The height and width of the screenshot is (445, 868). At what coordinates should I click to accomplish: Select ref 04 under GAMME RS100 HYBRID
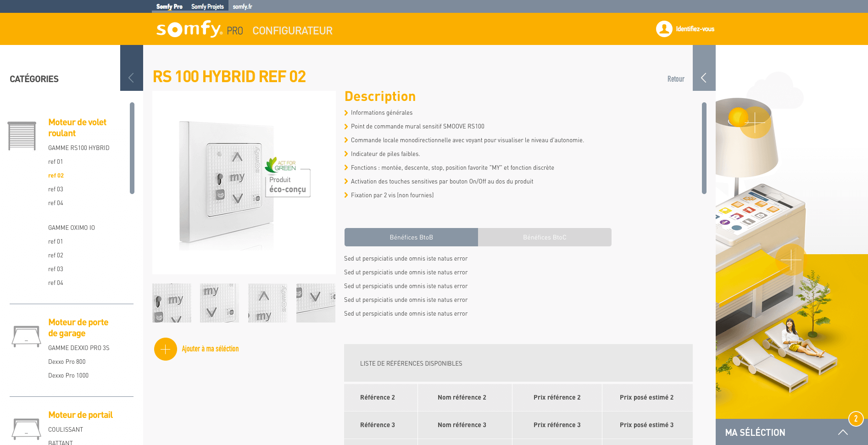pyautogui.click(x=56, y=203)
